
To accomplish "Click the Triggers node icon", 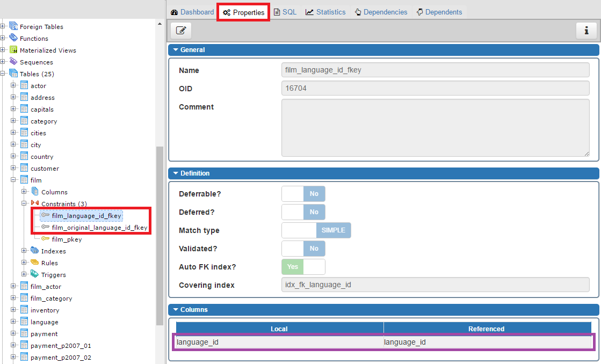I will point(35,274).
